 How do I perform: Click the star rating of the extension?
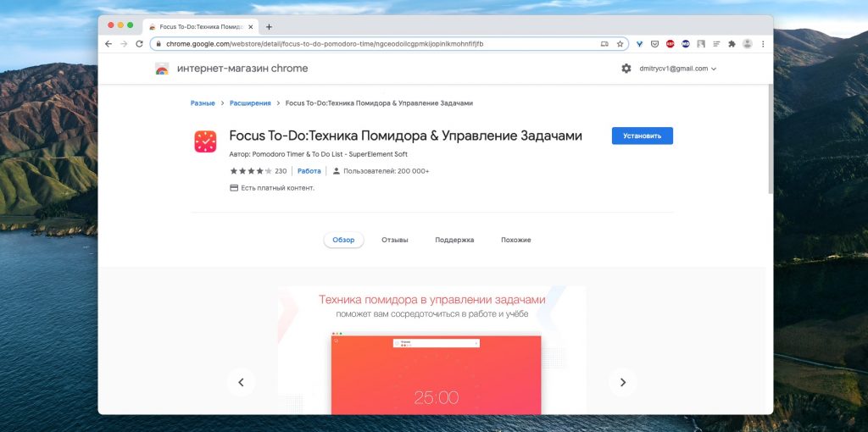[x=251, y=171]
